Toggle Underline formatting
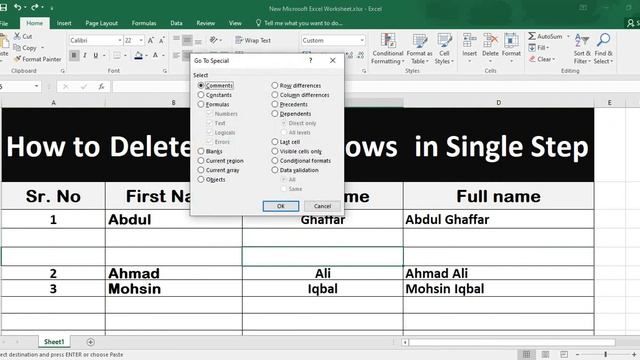Viewport: 640px width, 360px height. (96, 55)
